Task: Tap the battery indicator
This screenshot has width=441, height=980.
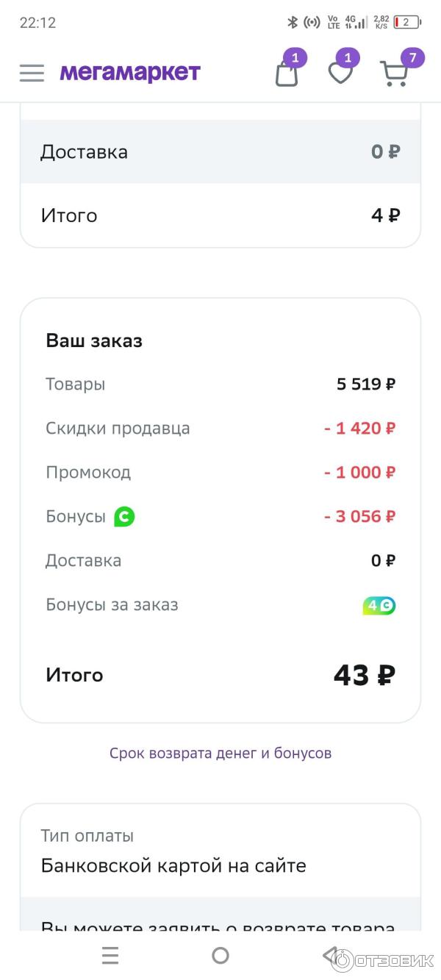Action: tap(407, 22)
